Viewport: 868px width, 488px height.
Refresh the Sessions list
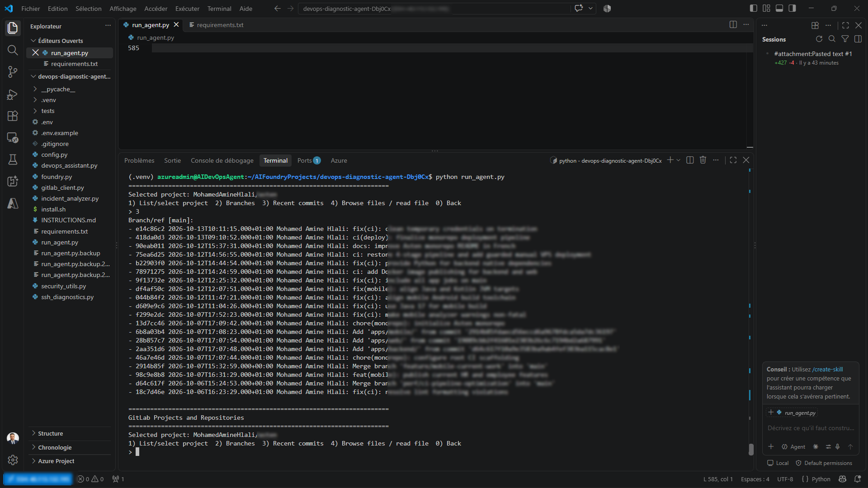(819, 39)
